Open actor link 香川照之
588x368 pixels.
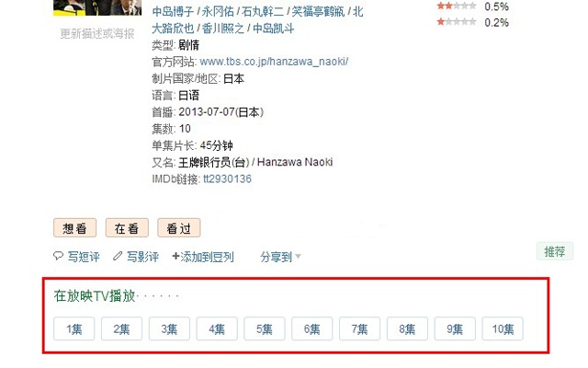click(x=222, y=29)
